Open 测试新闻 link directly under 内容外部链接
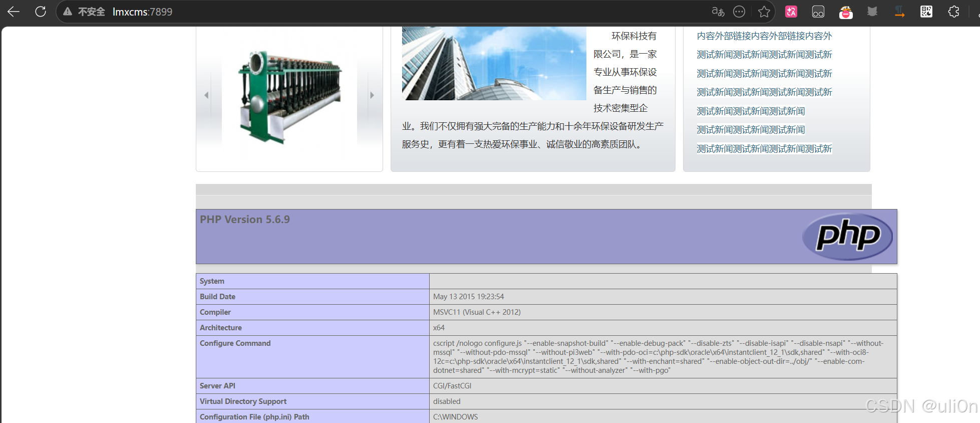Viewport: 980px width, 423px height. [764, 55]
